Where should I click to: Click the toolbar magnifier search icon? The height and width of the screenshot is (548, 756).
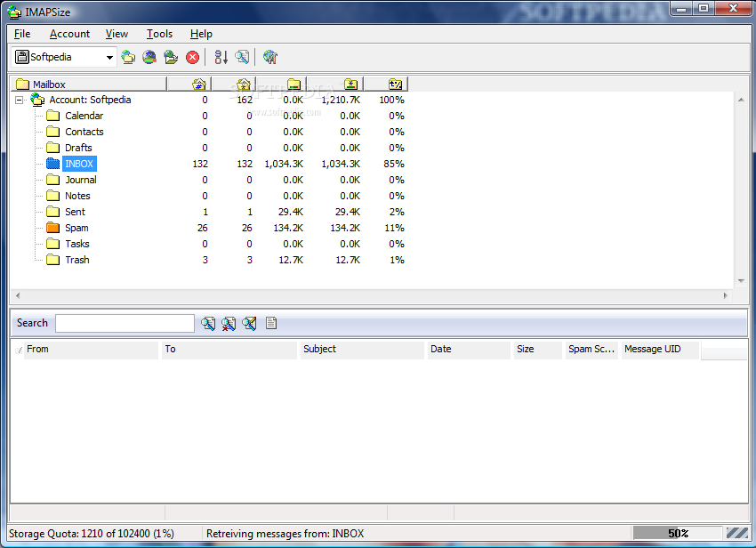(x=242, y=58)
